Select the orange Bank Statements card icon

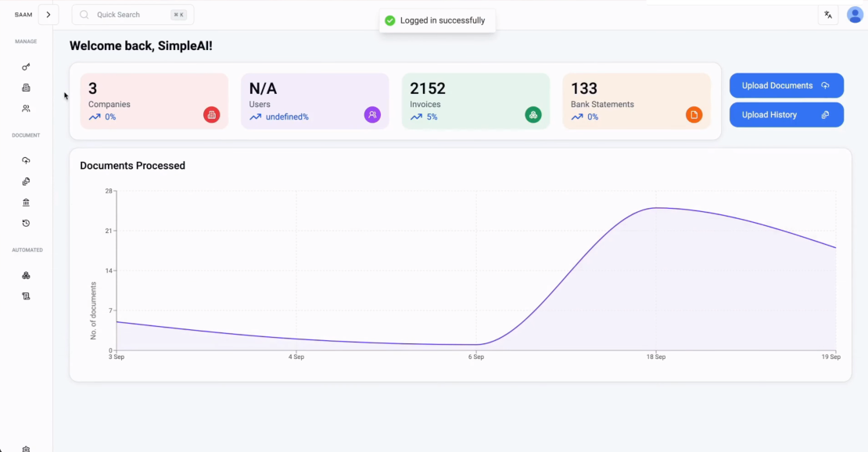pos(694,114)
